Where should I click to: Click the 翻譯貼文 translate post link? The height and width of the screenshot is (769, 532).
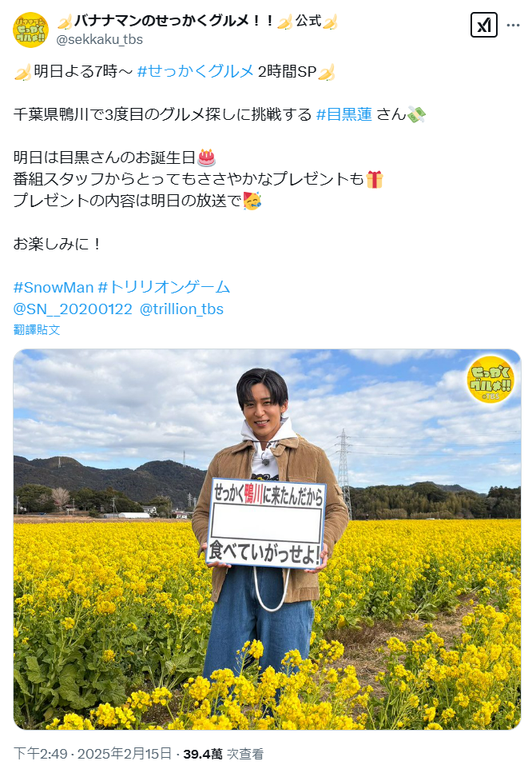tap(37, 330)
